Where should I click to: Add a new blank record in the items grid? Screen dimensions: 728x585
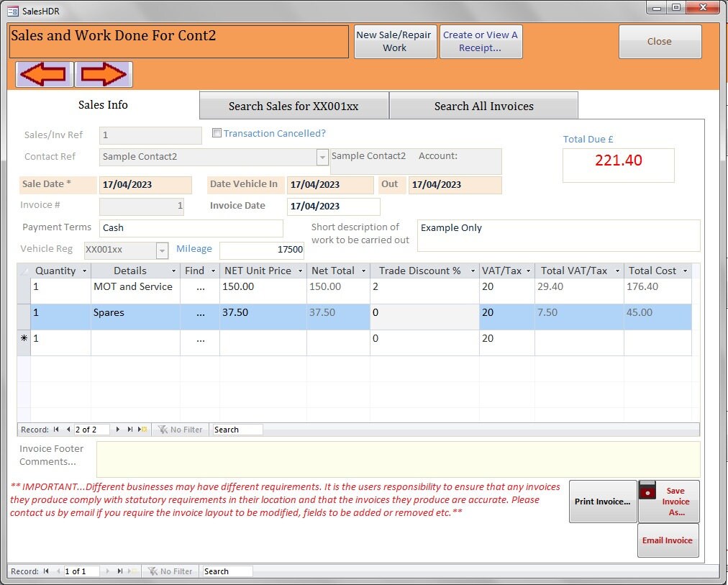pyautogui.click(x=142, y=430)
